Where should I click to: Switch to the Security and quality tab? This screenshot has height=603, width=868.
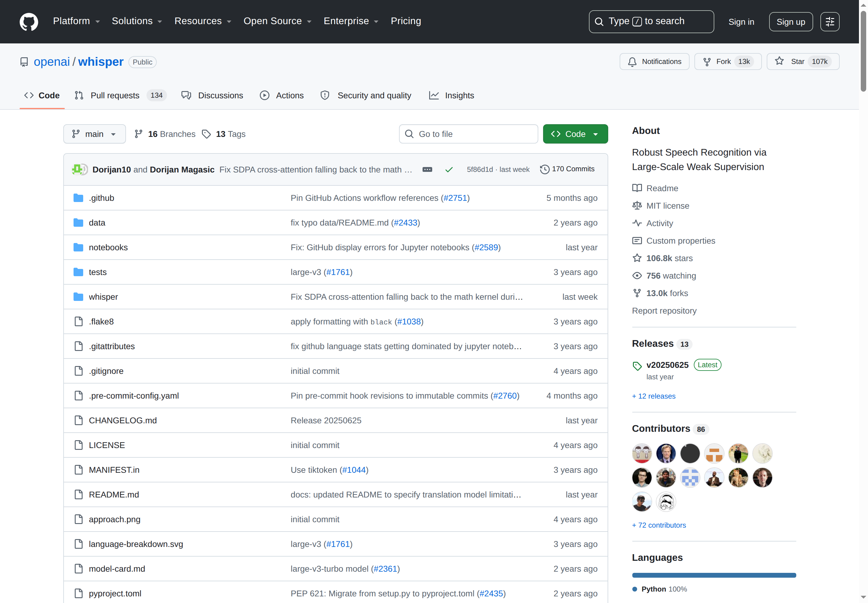pos(366,96)
